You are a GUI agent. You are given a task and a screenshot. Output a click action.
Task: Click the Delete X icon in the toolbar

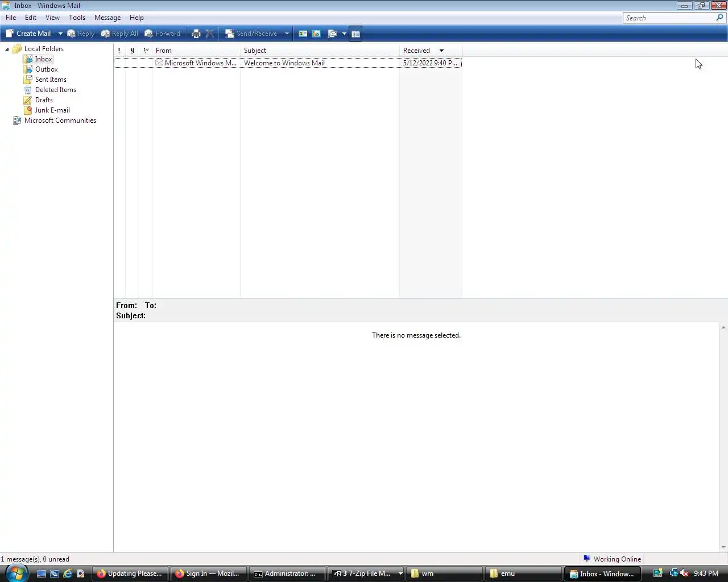210,34
